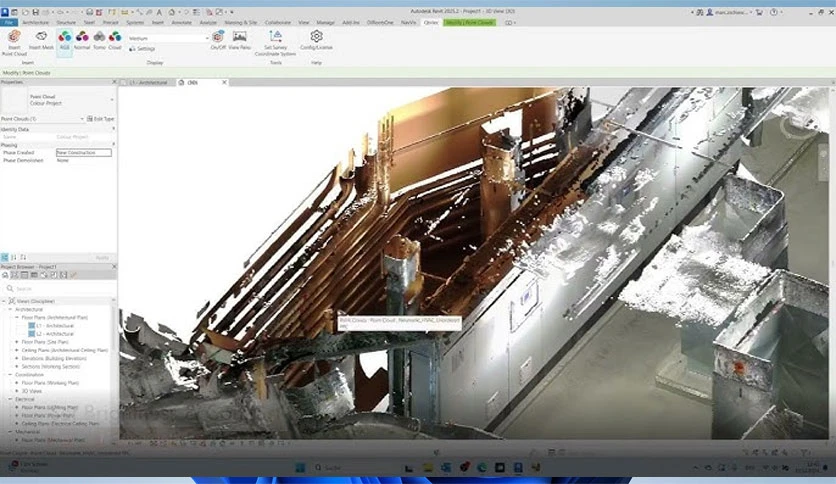
Task: Open the Help question mark icon
Action: pos(774,12)
